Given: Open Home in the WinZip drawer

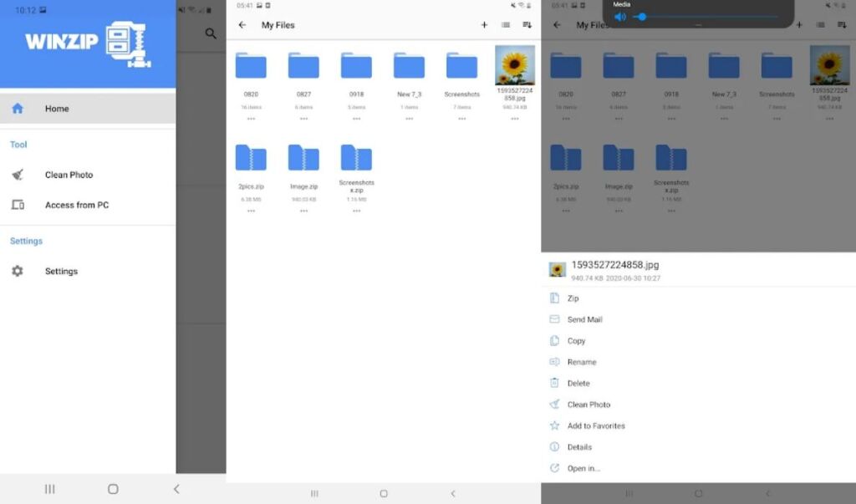Looking at the screenshot, I should (x=88, y=109).
